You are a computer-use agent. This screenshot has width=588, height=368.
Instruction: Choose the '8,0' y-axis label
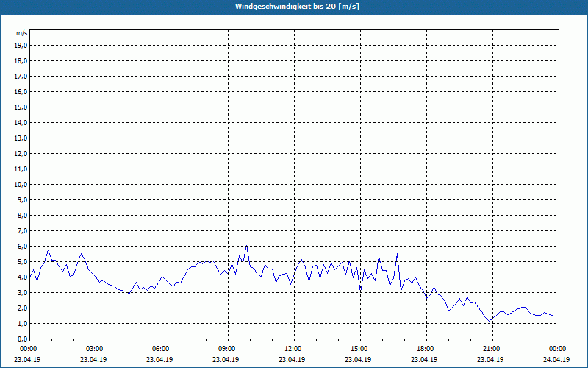click(x=22, y=215)
